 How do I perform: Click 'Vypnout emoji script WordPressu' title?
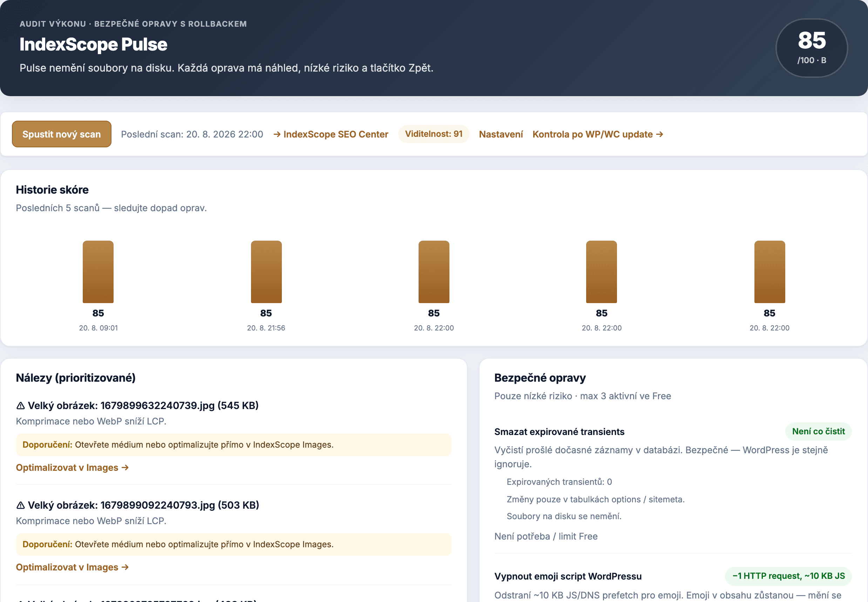pos(568,576)
